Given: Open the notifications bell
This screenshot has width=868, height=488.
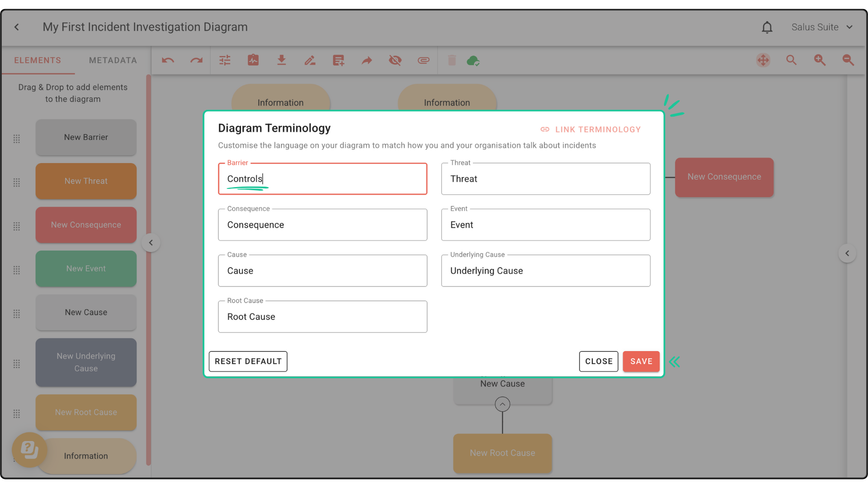Looking at the screenshot, I should (767, 27).
